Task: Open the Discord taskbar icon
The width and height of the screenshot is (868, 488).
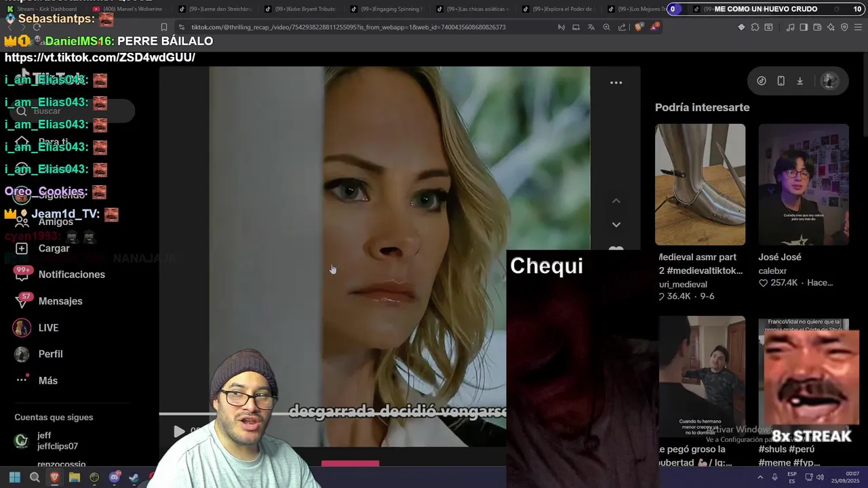Action: coord(115,477)
